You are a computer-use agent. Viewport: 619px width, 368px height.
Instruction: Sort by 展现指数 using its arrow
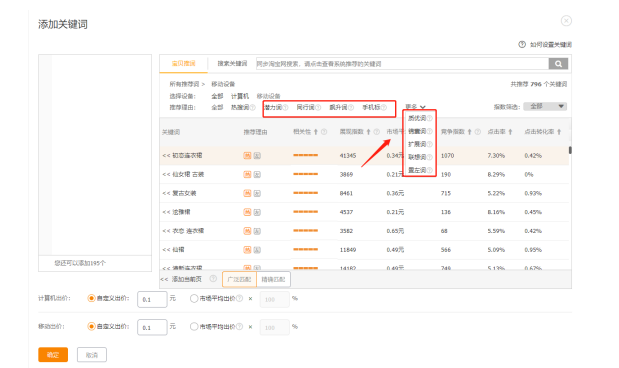click(x=368, y=132)
